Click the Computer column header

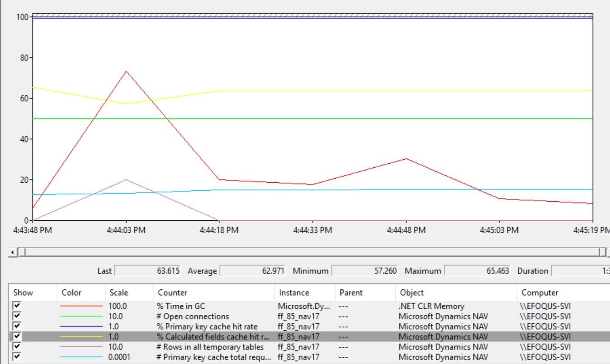tap(563, 293)
